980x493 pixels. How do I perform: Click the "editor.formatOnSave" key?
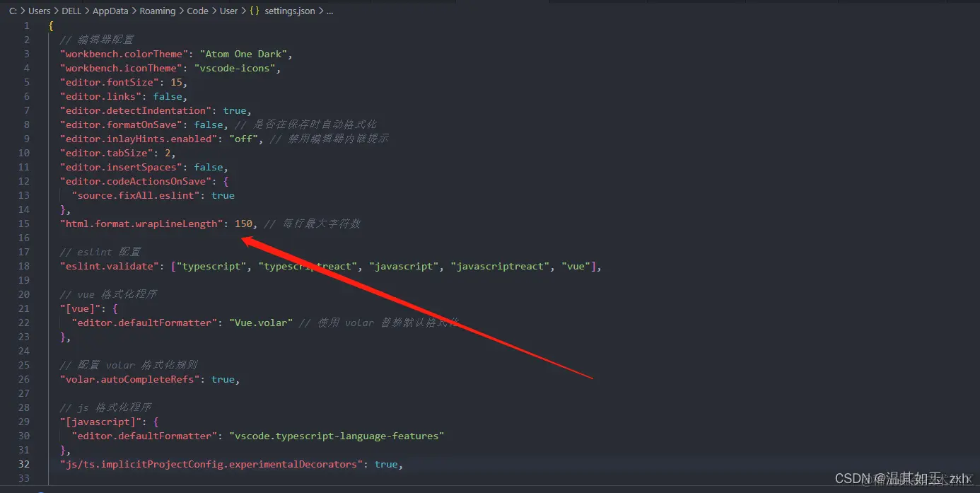tap(121, 124)
